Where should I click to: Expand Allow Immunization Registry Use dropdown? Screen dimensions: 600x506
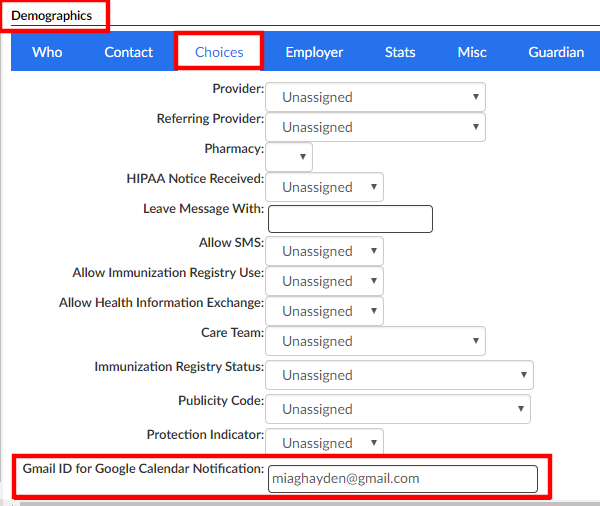[x=324, y=281]
